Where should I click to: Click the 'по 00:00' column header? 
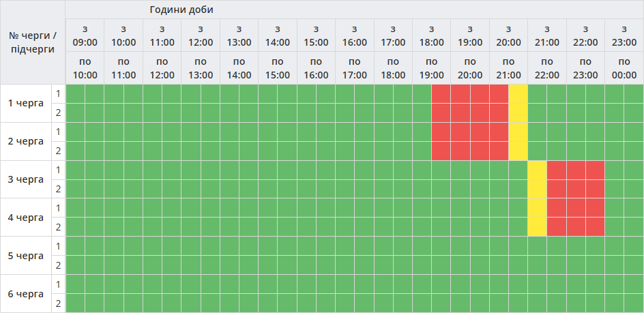[624, 68]
